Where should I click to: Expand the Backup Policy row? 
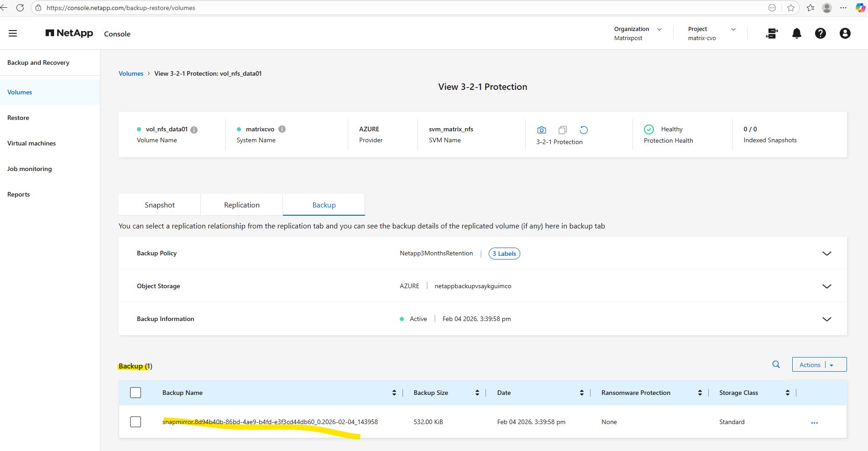[x=826, y=254]
